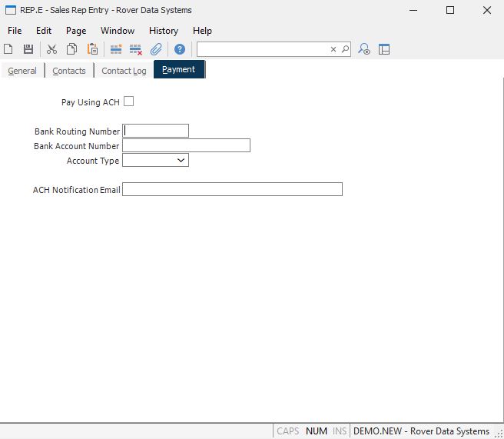The width and height of the screenshot is (504, 439).
Task: Click the magnifier search icon
Action: coord(345,49)
